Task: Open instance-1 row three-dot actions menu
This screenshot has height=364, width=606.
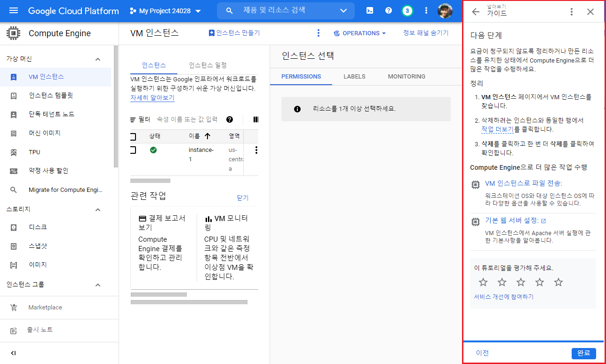Action: 256,150
